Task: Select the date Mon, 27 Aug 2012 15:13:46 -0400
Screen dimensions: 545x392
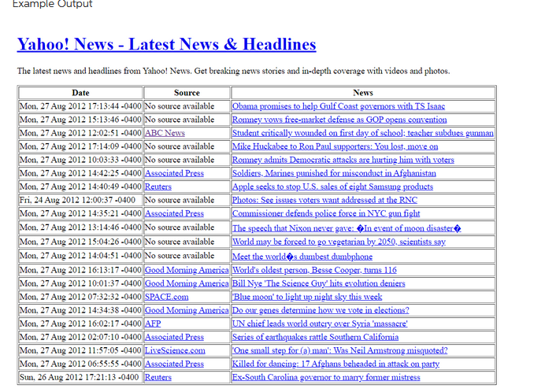Action: [x=80, y=120]
